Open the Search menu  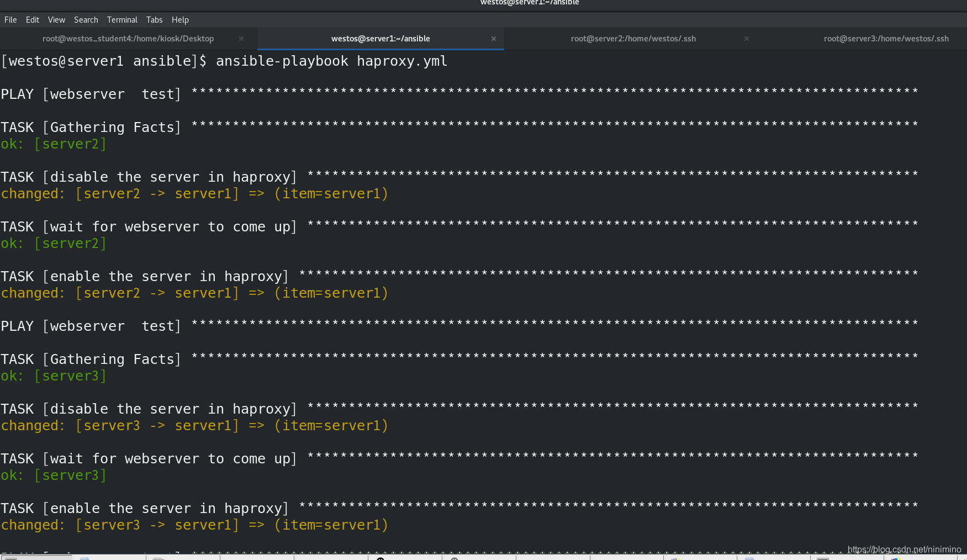coord(86,20)
